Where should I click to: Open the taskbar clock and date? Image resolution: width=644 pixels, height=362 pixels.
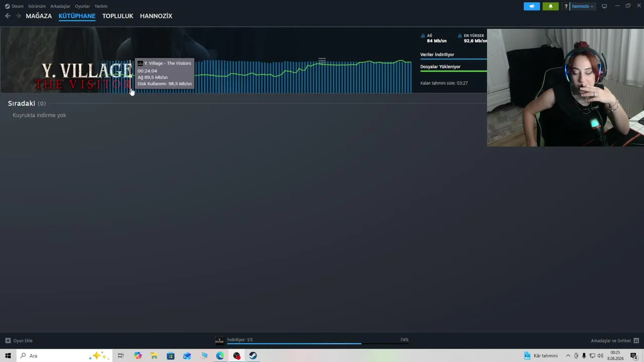(x=615, y=356)
